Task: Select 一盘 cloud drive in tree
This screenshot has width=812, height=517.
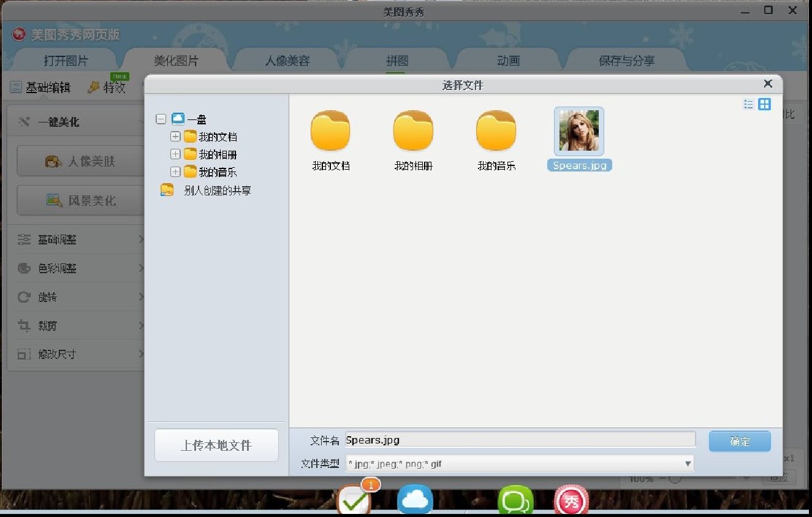Action: [x=189, y=119]
